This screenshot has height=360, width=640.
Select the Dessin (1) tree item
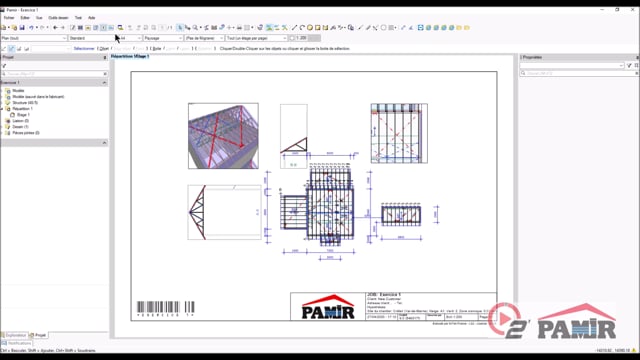coord(20,127)
